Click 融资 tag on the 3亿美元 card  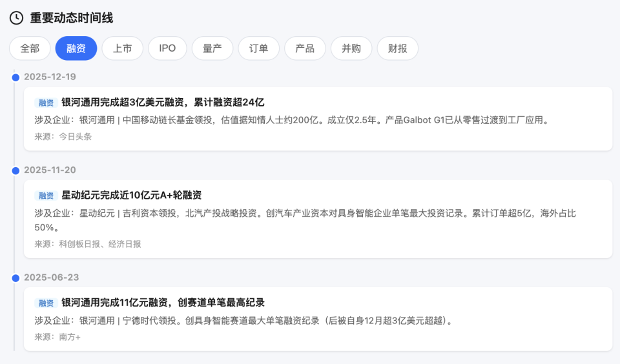[x=46, y=103]
